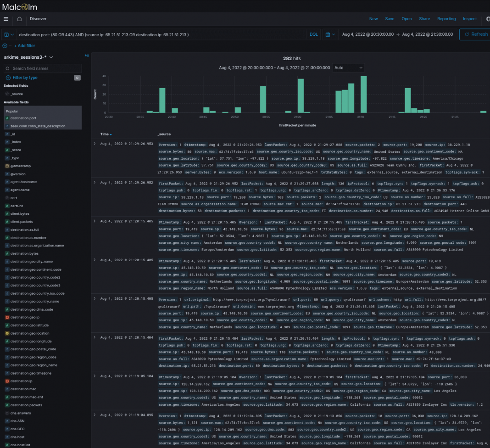Collapse the fields sidebar with the arrow icon
Viewport: 490px width, 448px height.
(x=87, y=55)
